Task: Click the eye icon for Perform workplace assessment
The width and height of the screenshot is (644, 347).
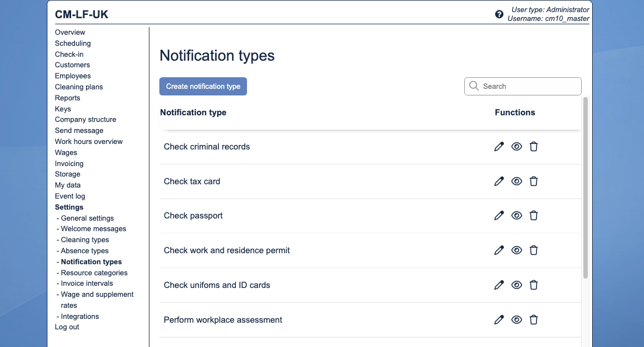Action: [x=517, y=319]
